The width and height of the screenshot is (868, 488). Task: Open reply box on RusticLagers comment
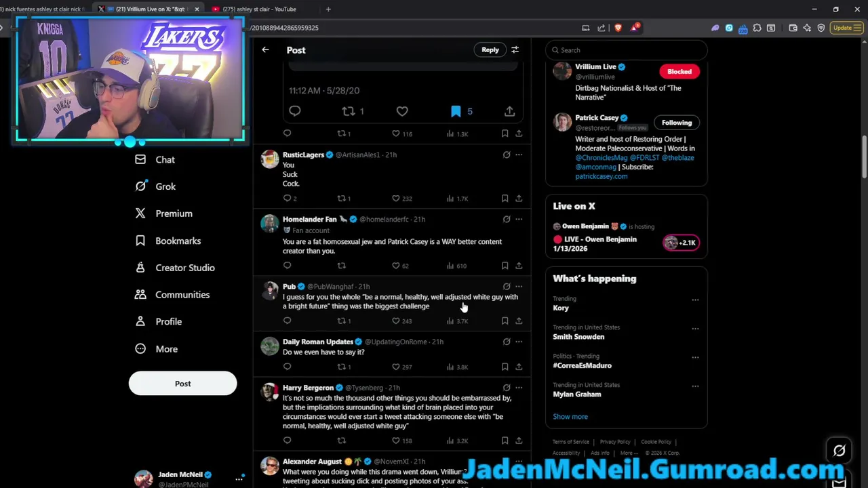pos(288,199)
